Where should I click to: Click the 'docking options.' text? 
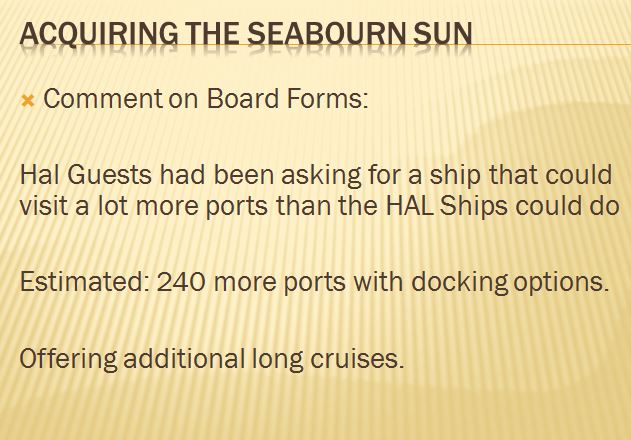pos(509,282)
